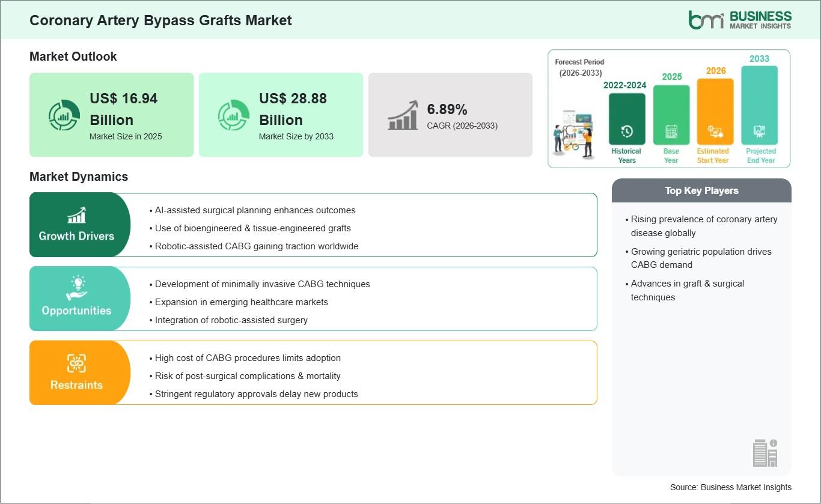Screen dimensions: 821x504
Task: Click the US$ 28.88 Billion card
Action: click(x=281, y=115)
